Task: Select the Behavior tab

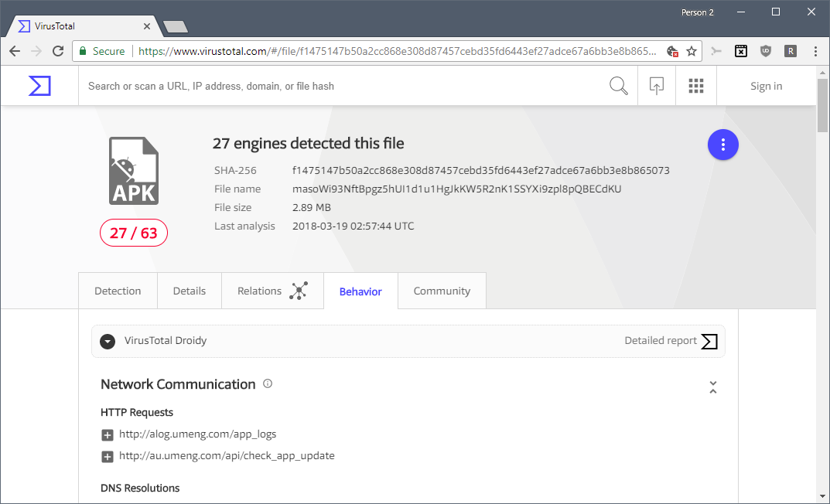Action: (x=360, y=291)
